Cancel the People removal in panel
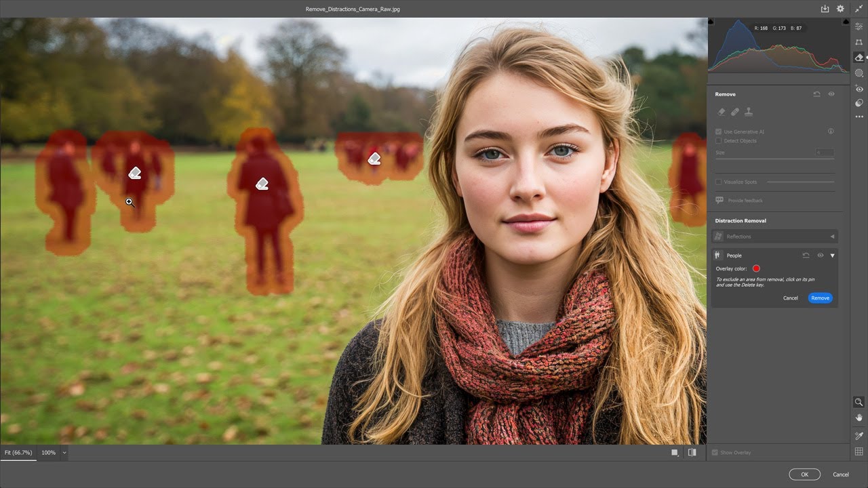This screenshot has width=868, height=488. click(x=791, y=298)
